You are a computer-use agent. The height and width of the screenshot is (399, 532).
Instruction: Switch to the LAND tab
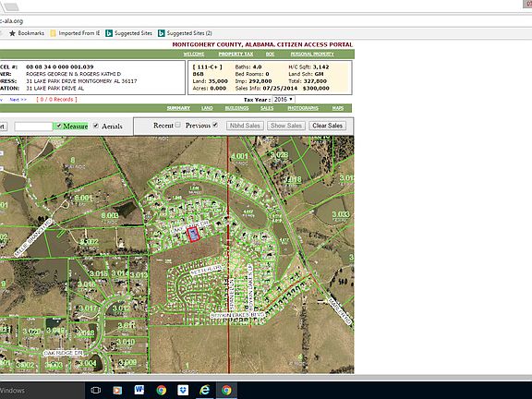(207, 108)
